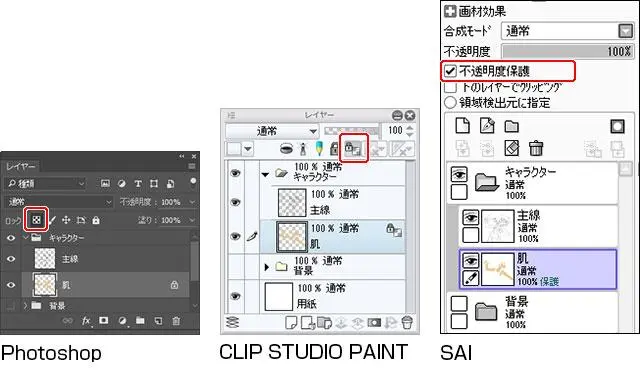The height and width of the screenshot is (370, 640).
Task: Filter Photoshop layers by type T icon
Action: (x=138, y=184)
